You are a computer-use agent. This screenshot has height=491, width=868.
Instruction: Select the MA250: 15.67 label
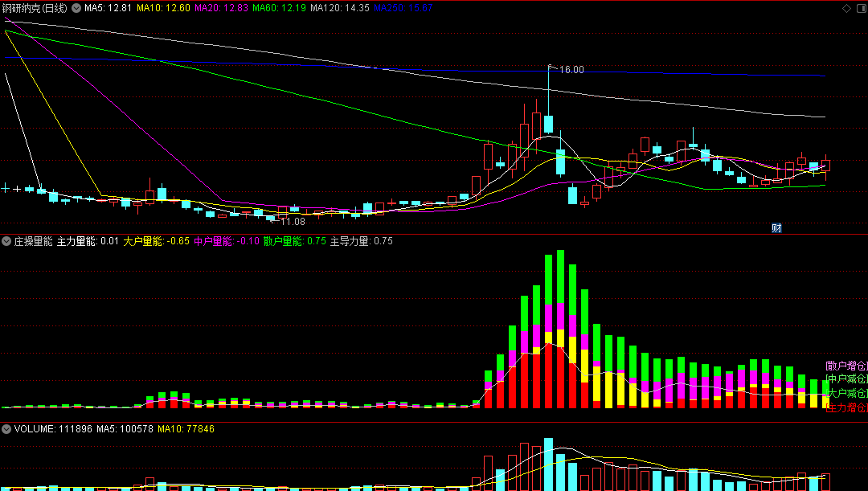[x=403, y=8]
